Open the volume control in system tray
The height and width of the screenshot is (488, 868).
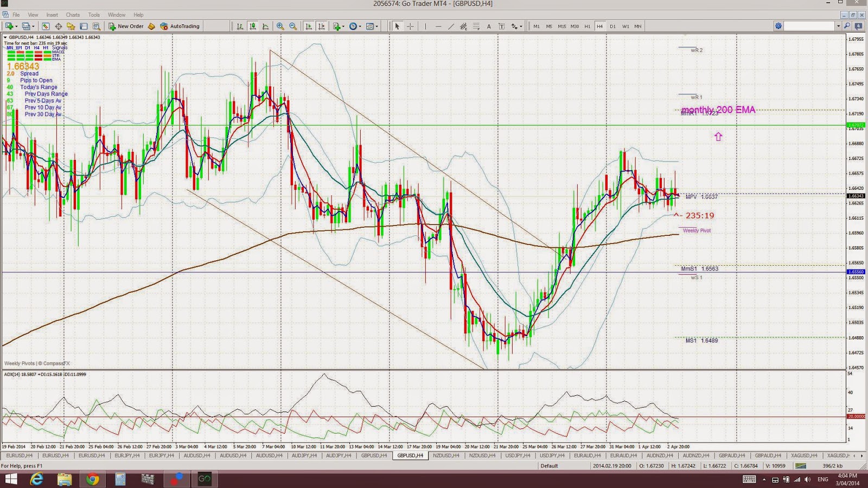point(808,479)
